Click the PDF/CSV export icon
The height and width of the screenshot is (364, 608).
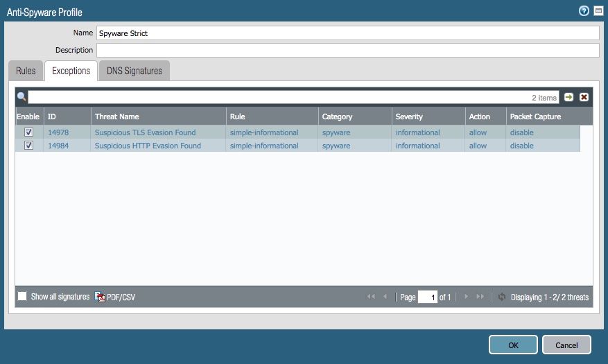[101, 297]
